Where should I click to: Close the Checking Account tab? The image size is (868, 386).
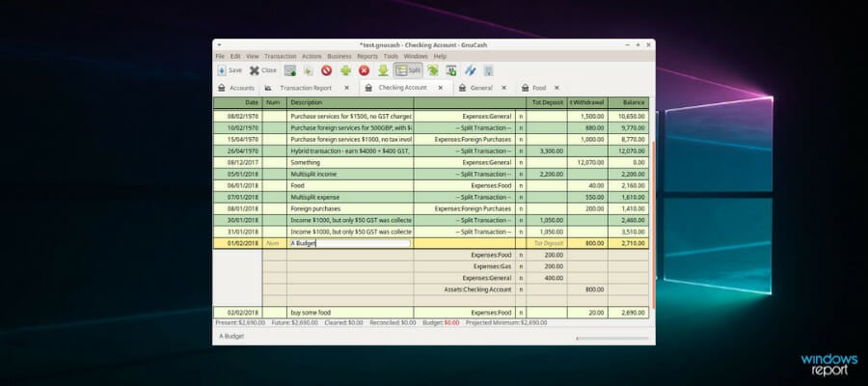pos(441,88)
